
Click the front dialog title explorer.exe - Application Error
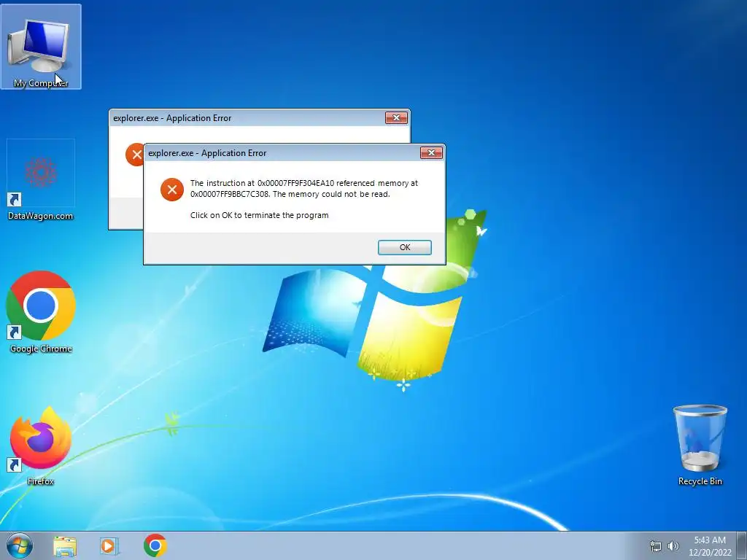pyautogui.click(x=207, y=153)
